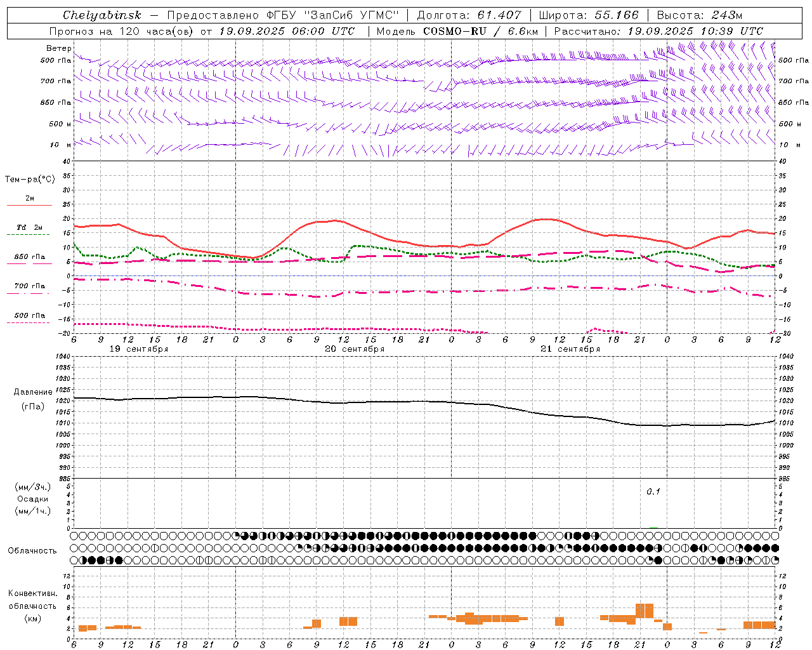
Task: Click the 'Ветер' wind panel label
Action: [58, 48]
